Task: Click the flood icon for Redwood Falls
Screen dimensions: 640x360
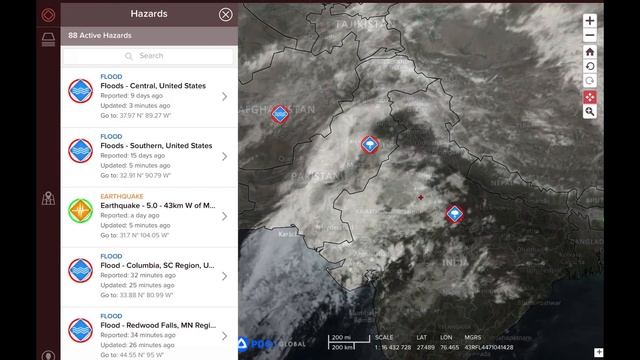Action: [80, 330]
